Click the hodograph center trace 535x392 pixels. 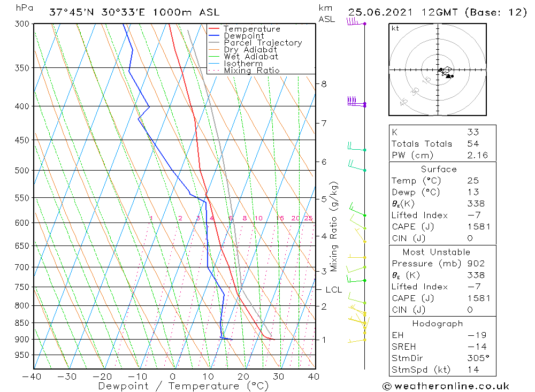[446, 72]
